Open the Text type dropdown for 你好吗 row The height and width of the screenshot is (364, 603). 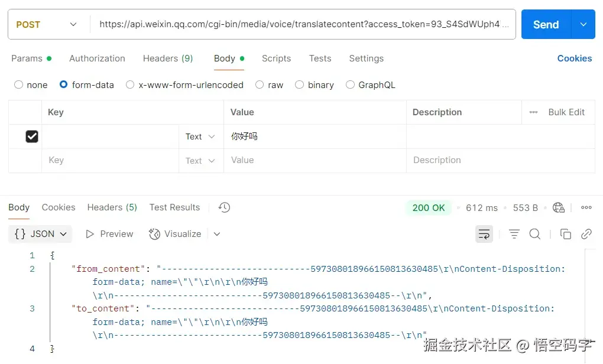200,136
